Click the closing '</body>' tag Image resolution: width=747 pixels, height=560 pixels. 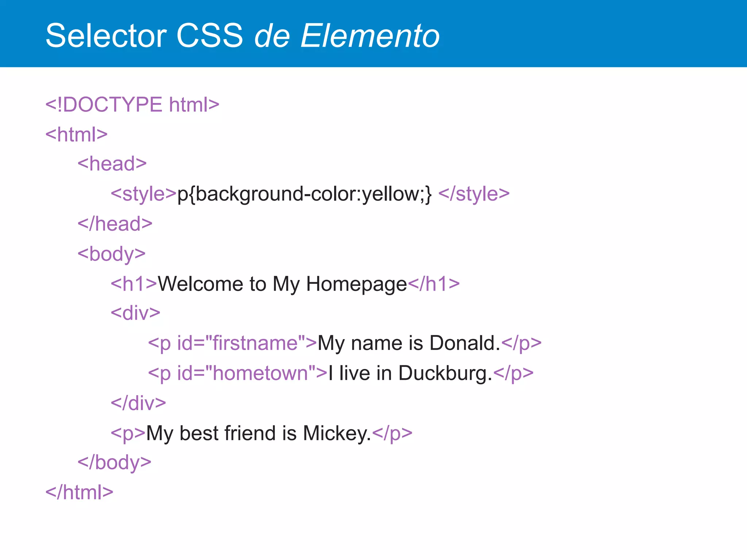(115, 463)
